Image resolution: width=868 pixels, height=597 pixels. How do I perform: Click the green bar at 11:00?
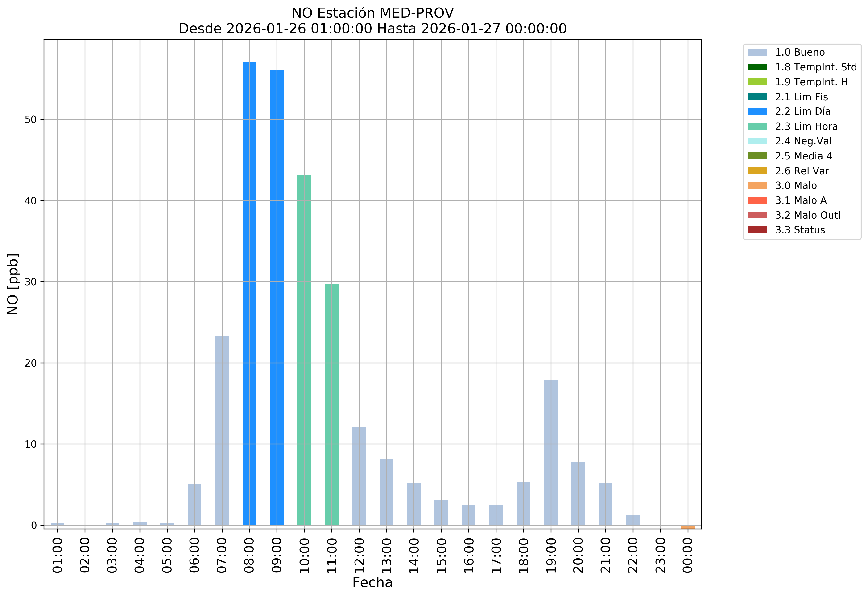pos(332,404)
